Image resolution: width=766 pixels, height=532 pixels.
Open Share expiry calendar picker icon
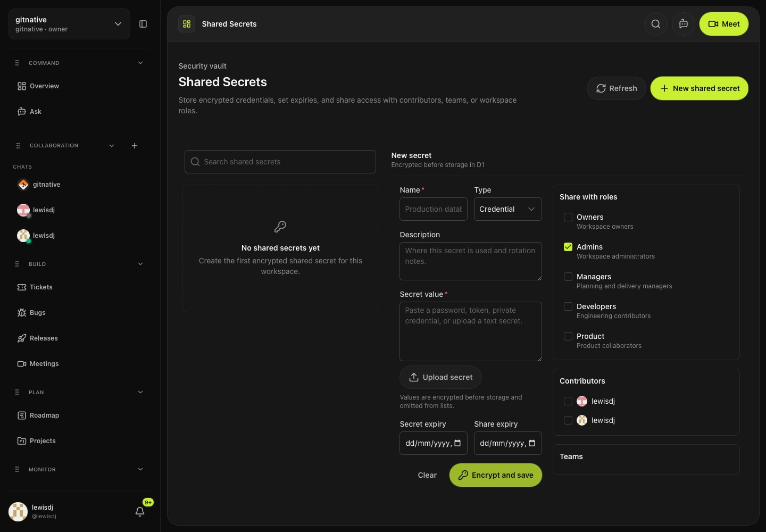[532, 443]
